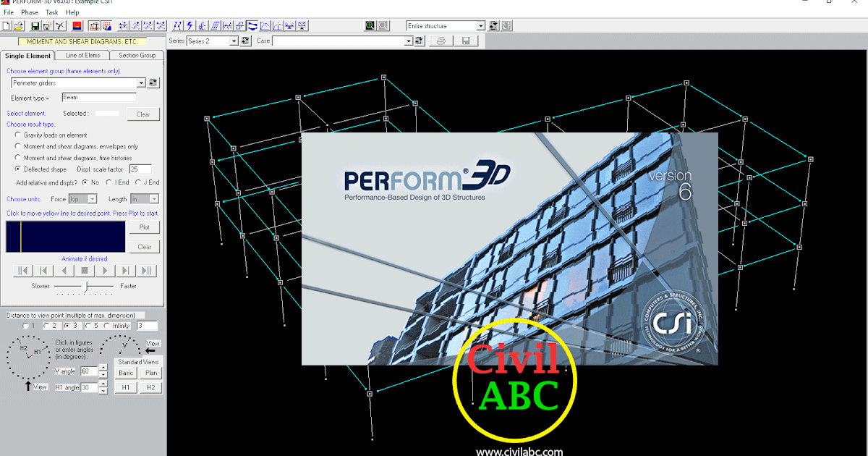Play the animation forward
868x456 pixels.
point(105,271)
